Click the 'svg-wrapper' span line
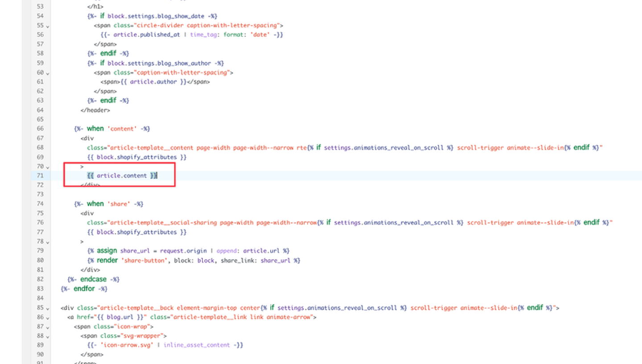 click(124, 336)
